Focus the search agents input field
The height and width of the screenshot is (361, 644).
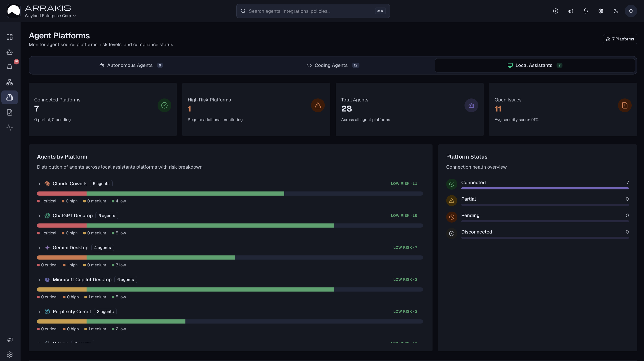click(313, 11)
